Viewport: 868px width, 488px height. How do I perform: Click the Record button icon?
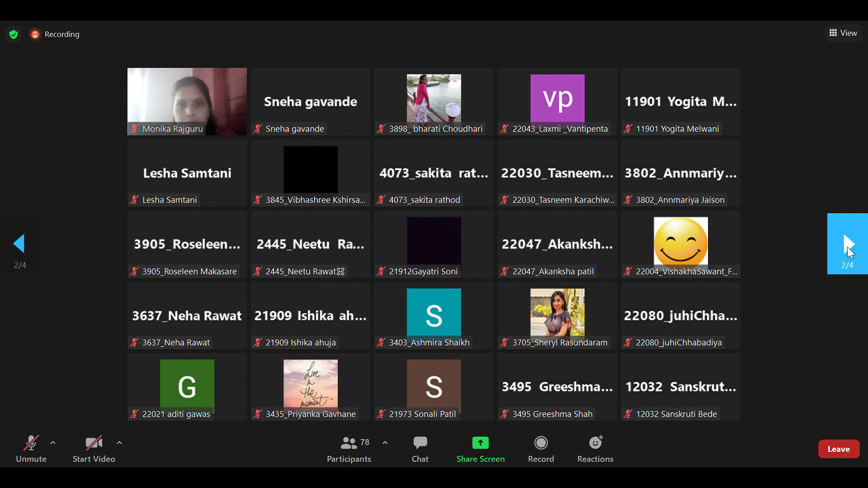pos(541,443)
